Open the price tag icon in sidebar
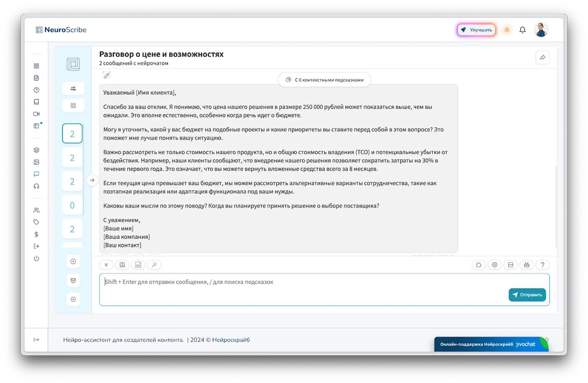This screenshot has width=588, height=383. (x=37, y=222)
